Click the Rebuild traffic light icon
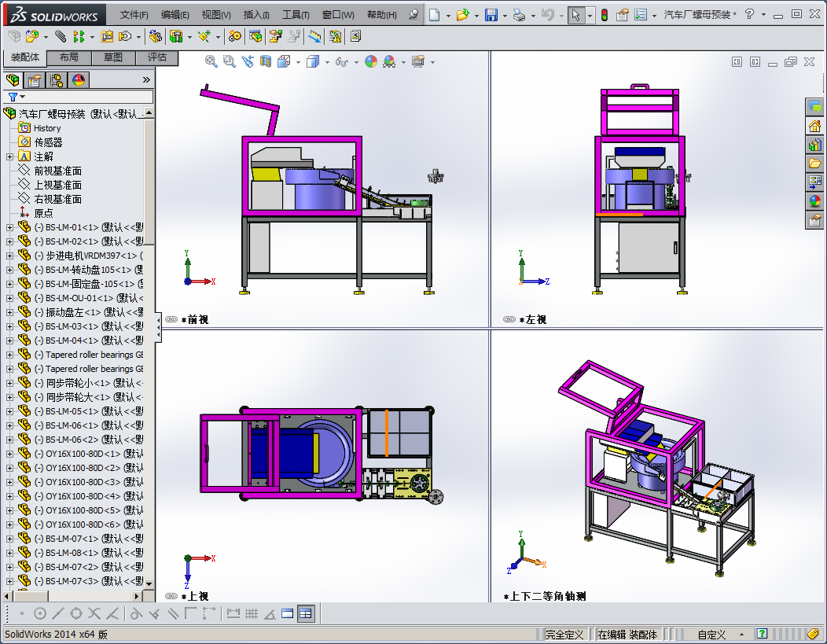This screenshot has height=644, width=827. coord(605,15)
